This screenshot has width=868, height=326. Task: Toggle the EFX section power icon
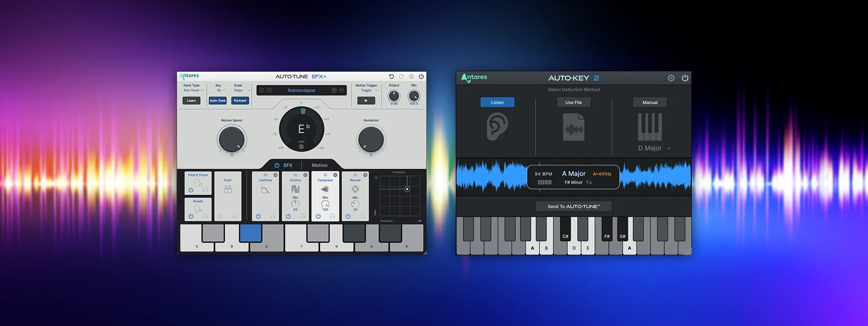[x=276, y=165]
